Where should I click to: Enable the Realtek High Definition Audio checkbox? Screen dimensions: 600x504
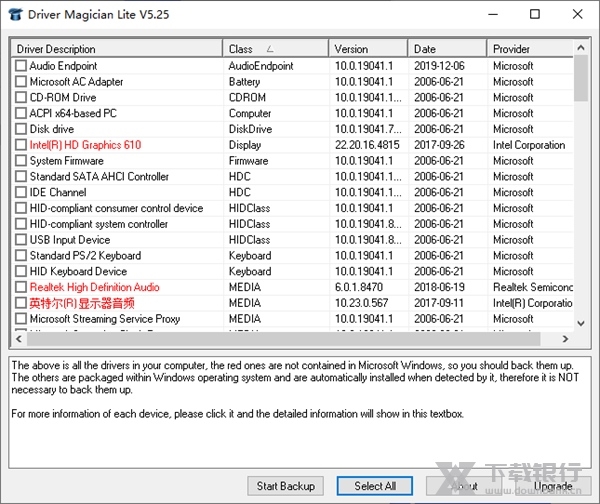[21, 287]
